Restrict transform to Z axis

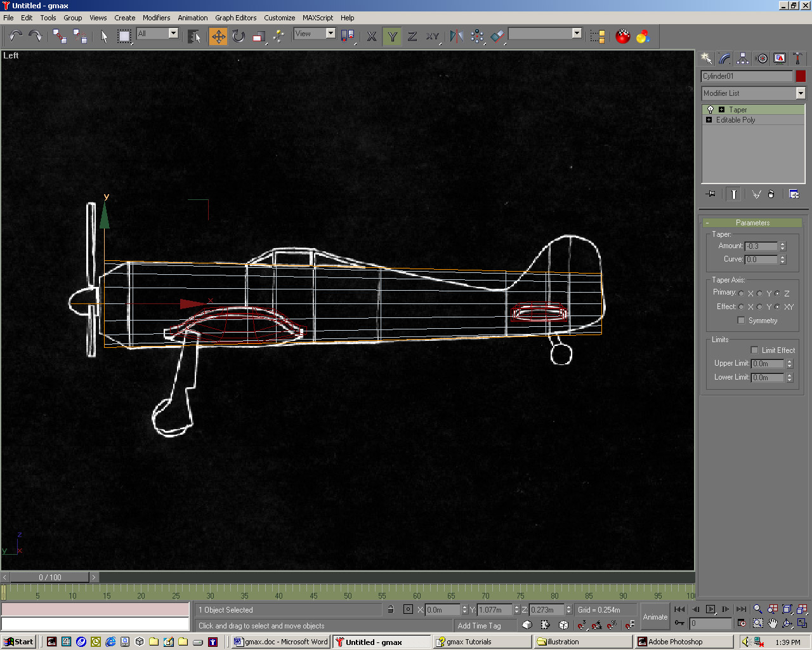[412, 36]
